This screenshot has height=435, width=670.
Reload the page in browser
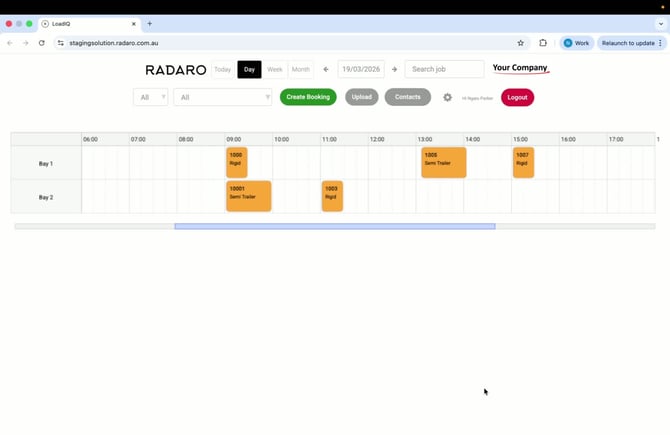41,43
